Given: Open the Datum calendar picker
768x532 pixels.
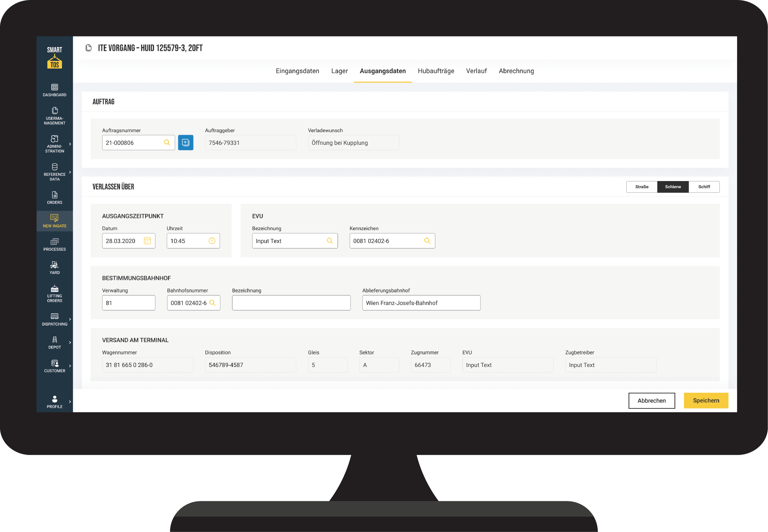Looking at the screenshot, I should click(x=147, y=241).
